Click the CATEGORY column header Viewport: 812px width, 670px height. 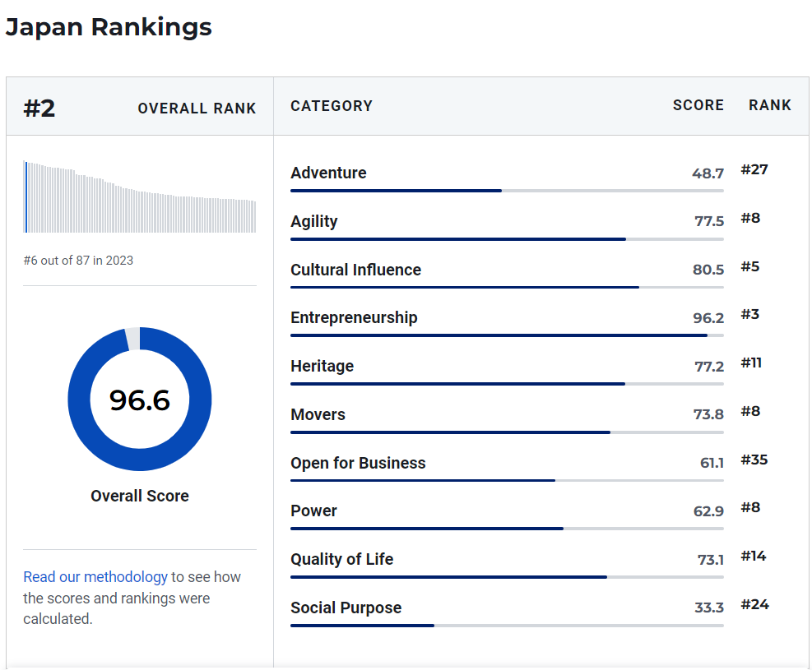click(332, 106)
